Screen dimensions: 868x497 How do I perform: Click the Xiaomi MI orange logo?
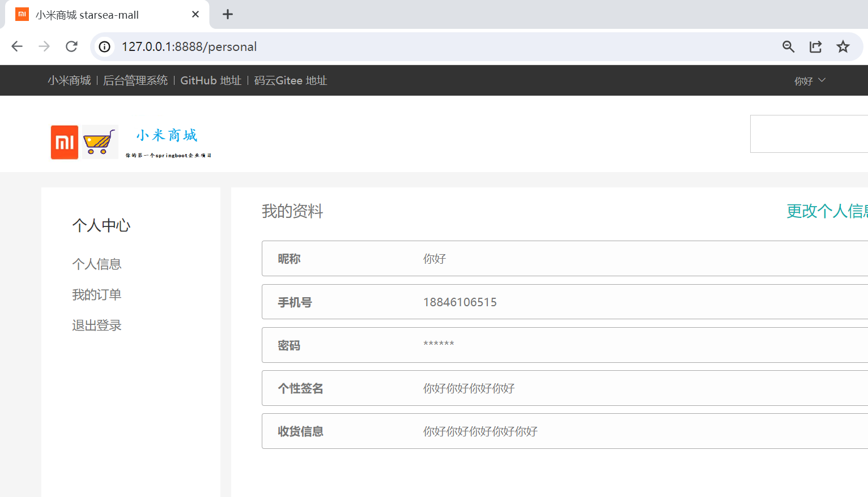[65, 142]
